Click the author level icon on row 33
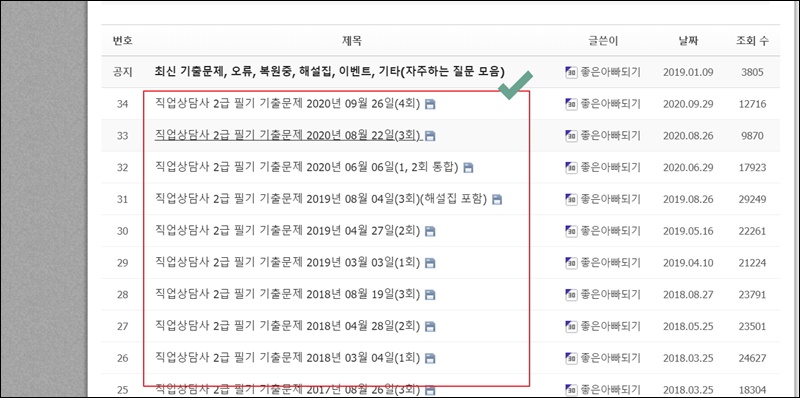Screen dimensions: 800x398 pos(571,136)
